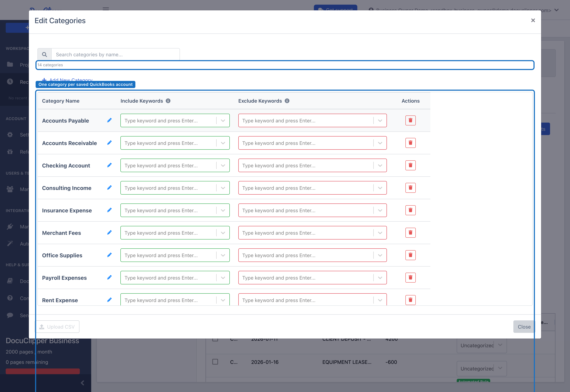Click the 14 categories count text
This screenshot has width=570, height=392.
click(50, 65)
